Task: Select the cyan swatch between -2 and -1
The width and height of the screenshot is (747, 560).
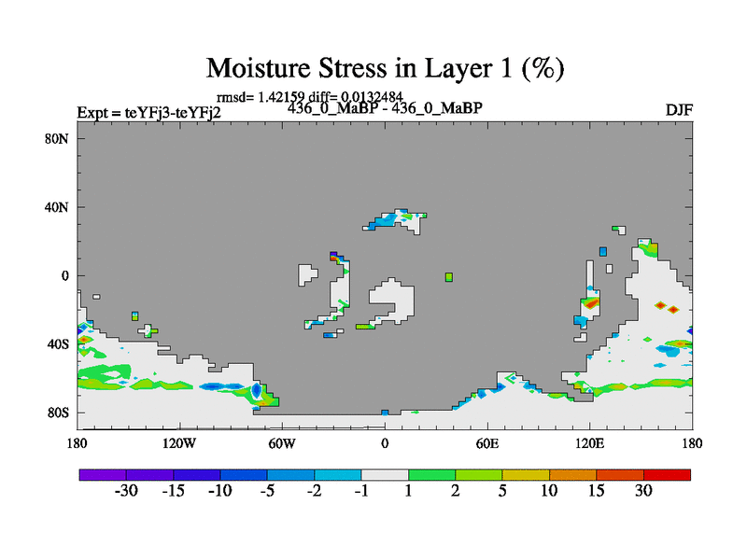Action: point(338,474)
